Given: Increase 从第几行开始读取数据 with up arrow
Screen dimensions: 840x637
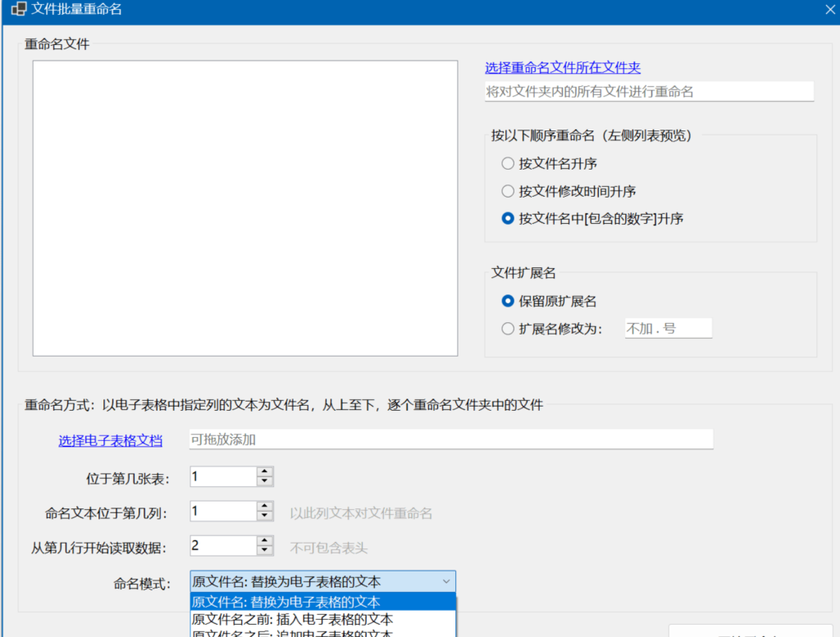Looking at the screenshot, I should point(265,541).
